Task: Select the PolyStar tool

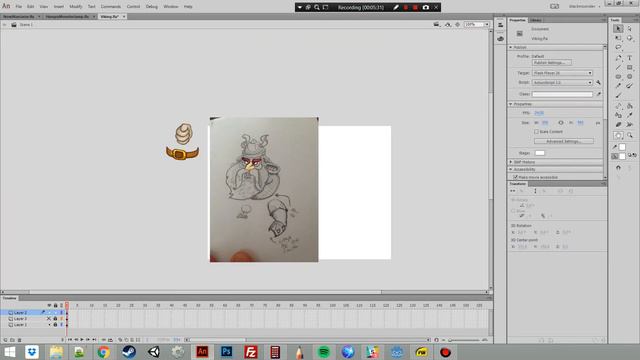Action: 629,77
